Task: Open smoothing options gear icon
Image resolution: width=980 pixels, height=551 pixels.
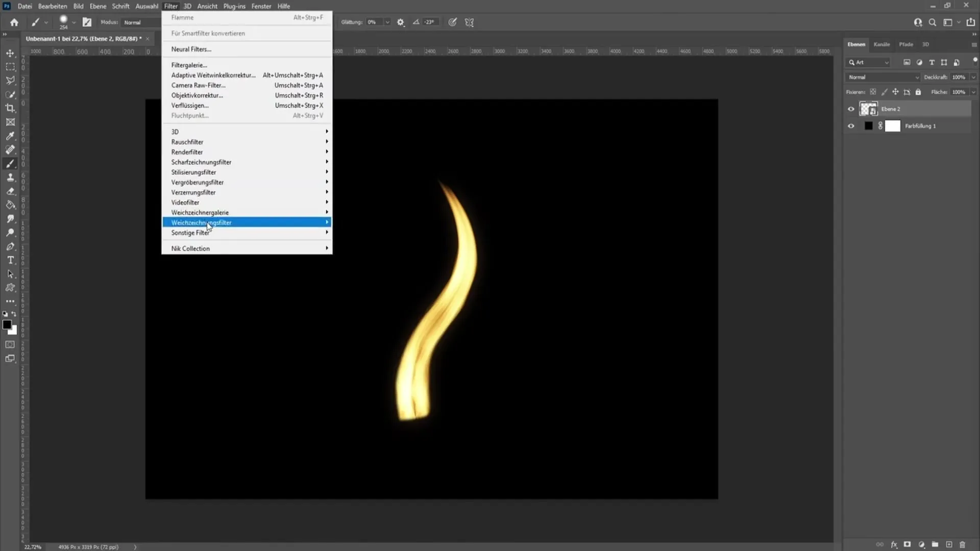Action: tap(401, 22)
